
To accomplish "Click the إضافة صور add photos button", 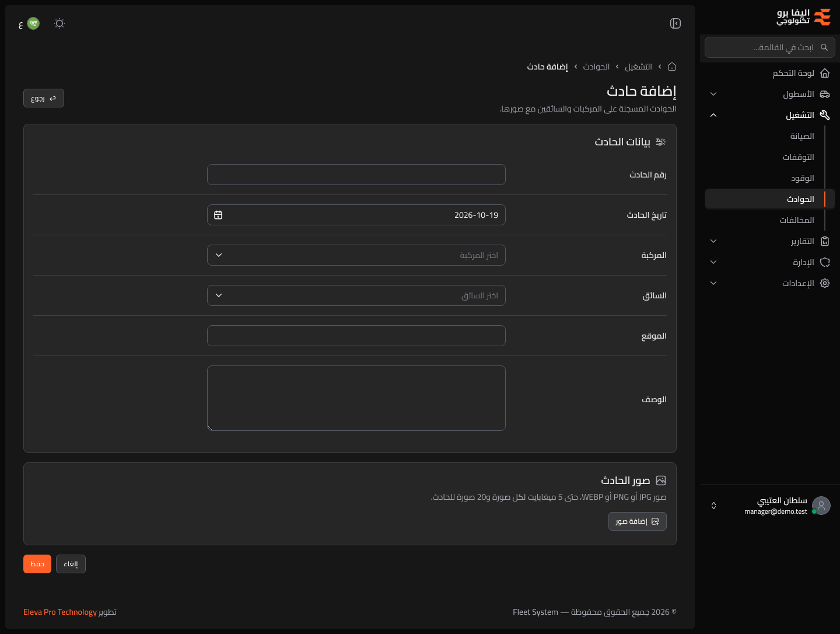I will [638, 521].
